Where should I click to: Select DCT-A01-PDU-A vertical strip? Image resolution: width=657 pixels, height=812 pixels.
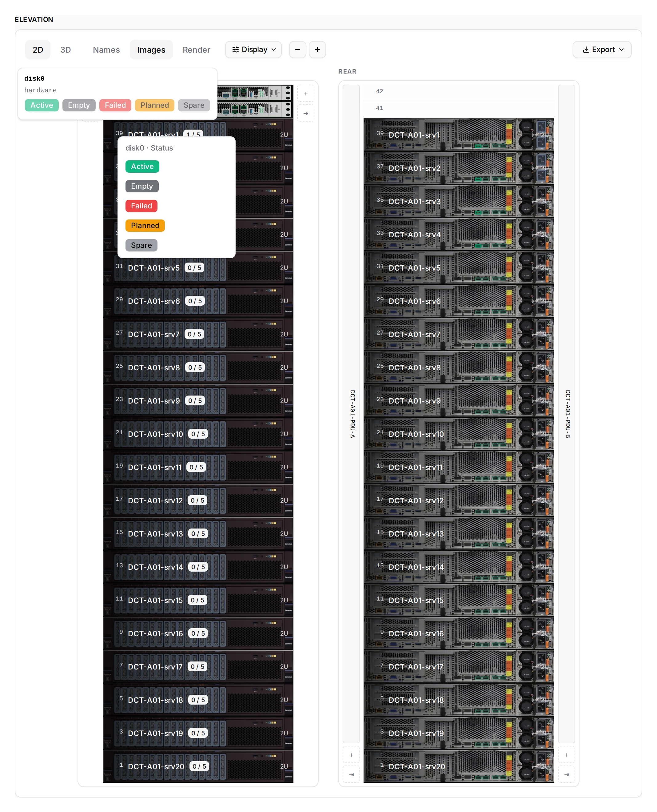click(x=351, y=414)
